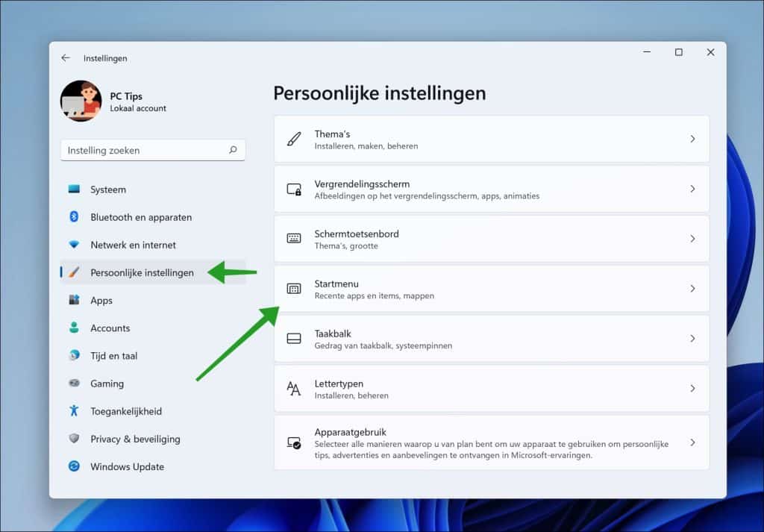The height and width of the screenshot is (532, 764).
Task: Click the paintbrush icon for Persoonlijke instellingen
Action: [x=74, y=272]
